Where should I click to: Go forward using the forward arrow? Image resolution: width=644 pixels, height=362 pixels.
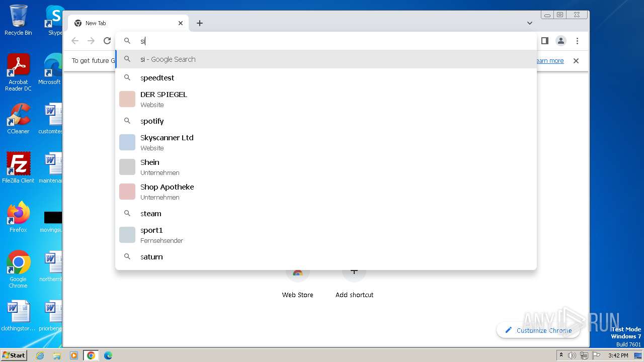point(91,41)
